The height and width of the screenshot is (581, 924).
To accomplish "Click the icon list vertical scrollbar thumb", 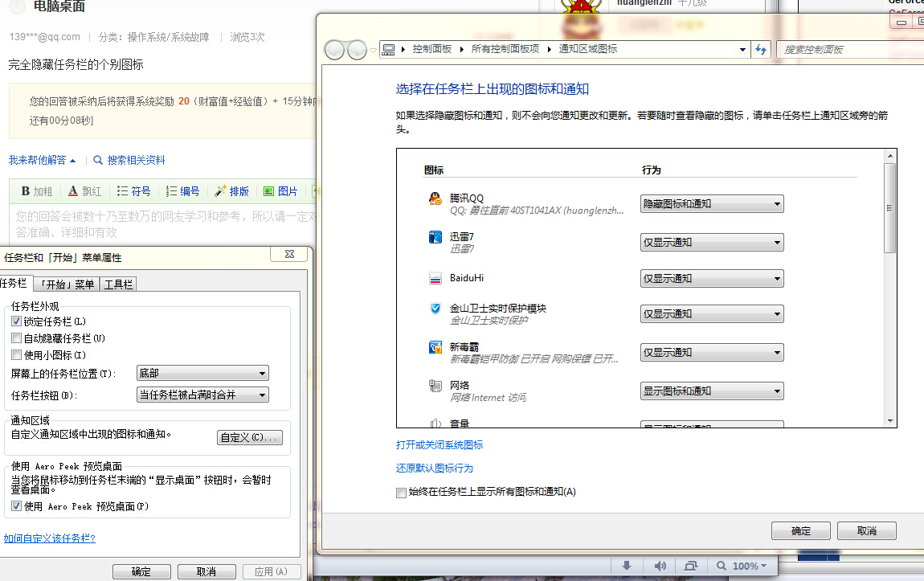I will coord(889,208).
